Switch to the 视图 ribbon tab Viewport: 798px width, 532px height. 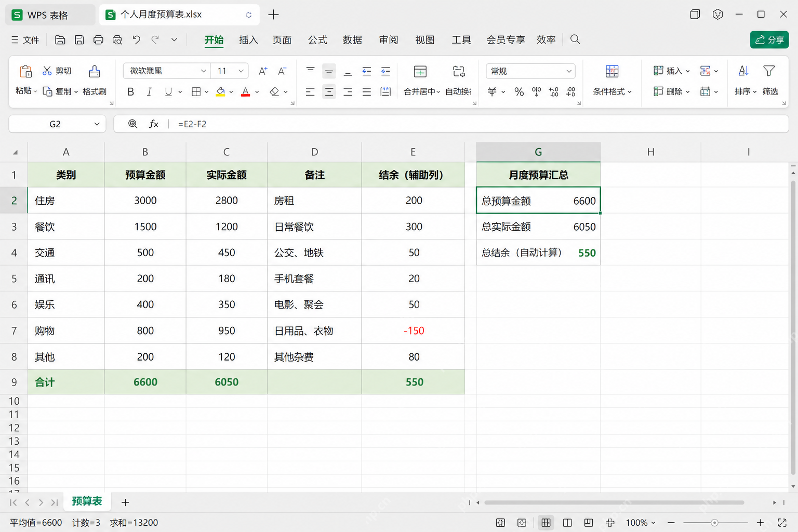point(424,40)
